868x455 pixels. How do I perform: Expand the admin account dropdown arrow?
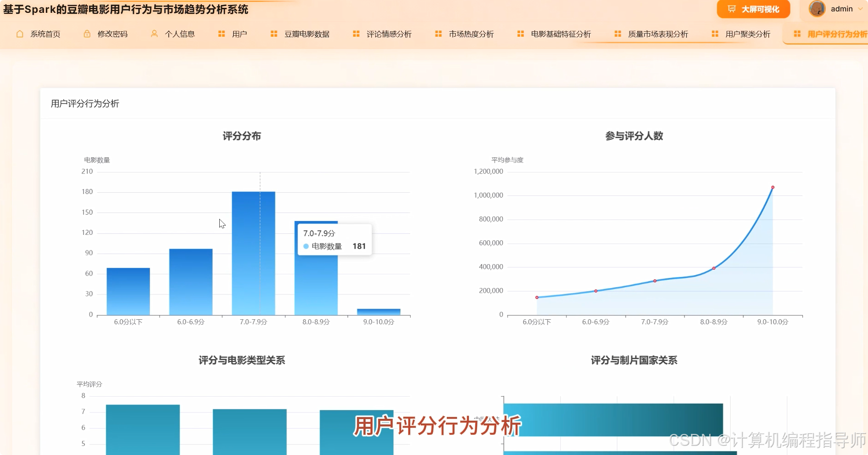[861, 9]
